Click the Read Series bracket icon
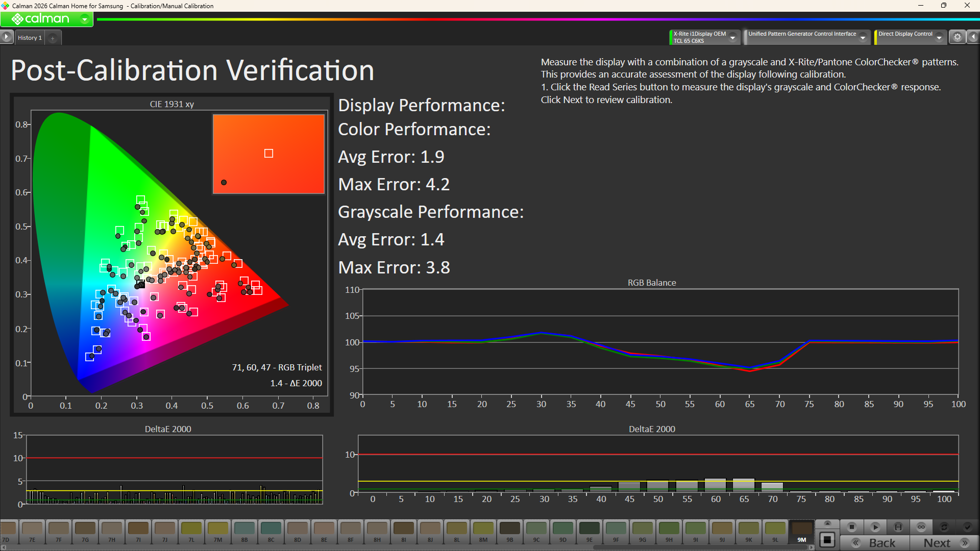 [x=898, y=527]
